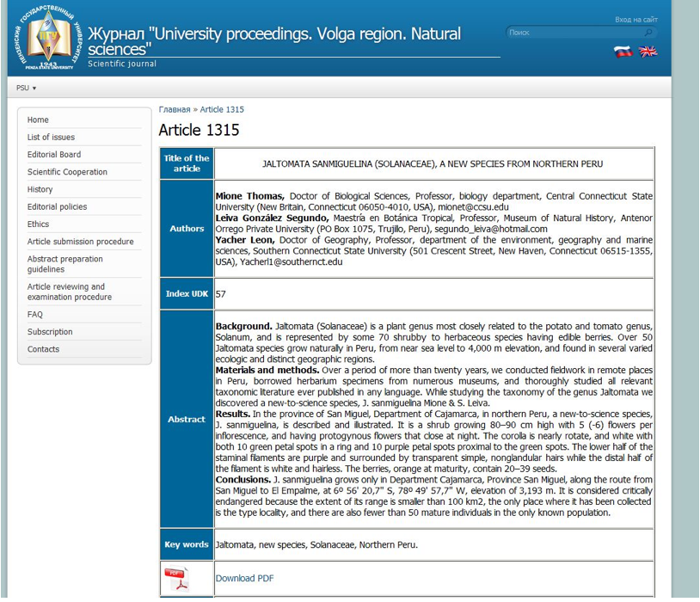Open List of issues page
This screenshot has height=602, width=700.
51,138
